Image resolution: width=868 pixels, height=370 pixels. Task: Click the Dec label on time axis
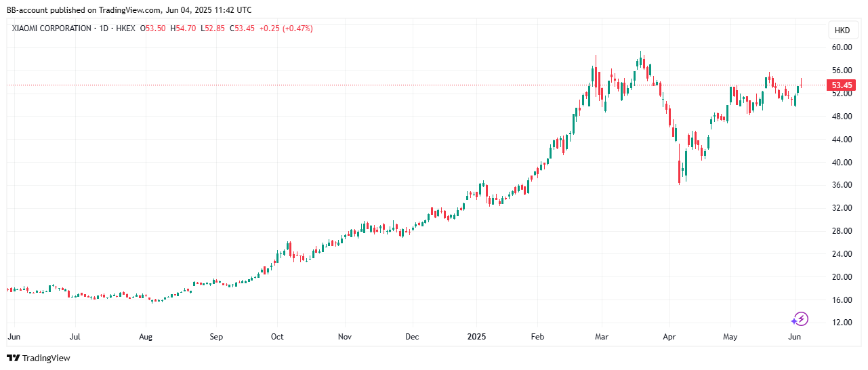(412, 336)
